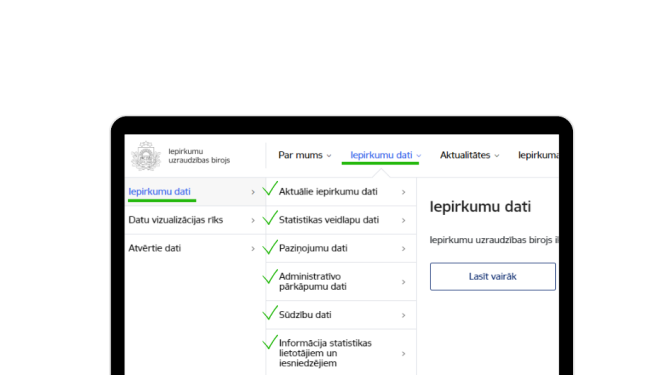Open the Par mums menu
The width and height of the screenshot is (665, 375).
coord(300,155)
